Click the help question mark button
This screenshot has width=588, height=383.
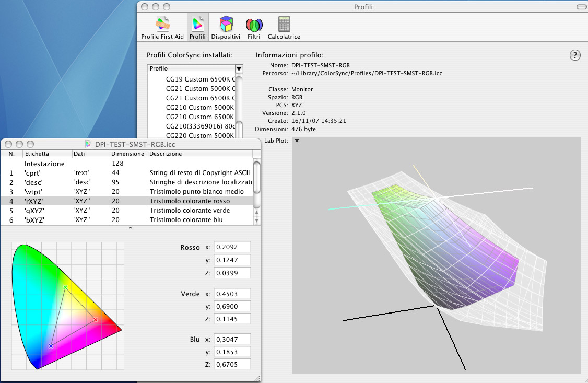575,55
